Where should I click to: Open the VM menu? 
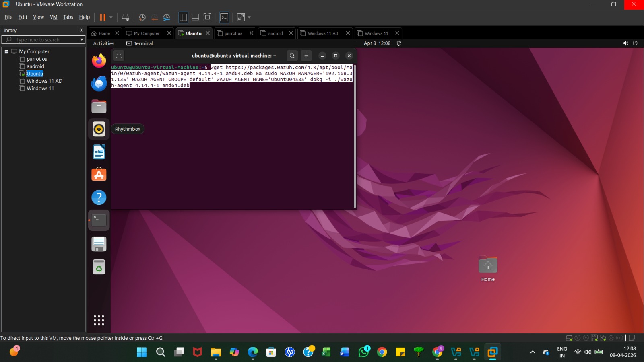click(54, 17)
